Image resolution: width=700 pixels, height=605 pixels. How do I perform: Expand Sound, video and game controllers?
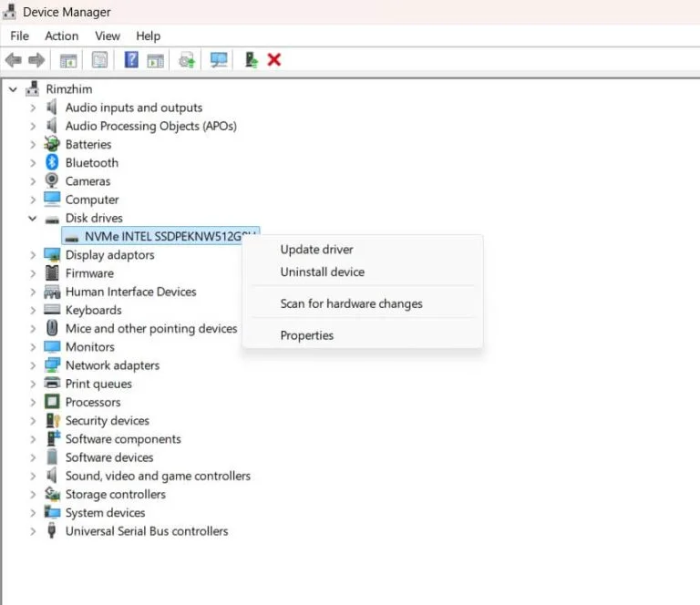point(33,477)
